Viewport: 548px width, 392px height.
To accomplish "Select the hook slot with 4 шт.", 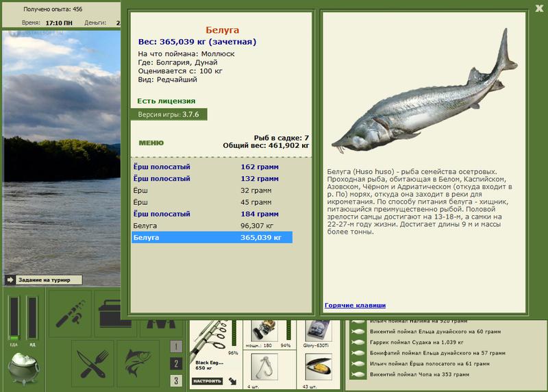I will 264,367.
